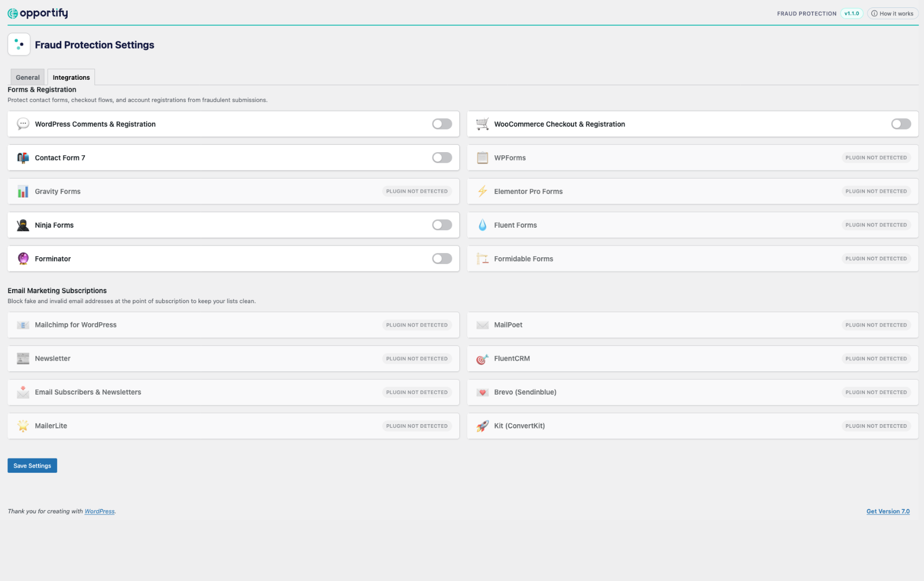924x581 pixels.
Task: Click the Save Settings button
Action: 32,465
